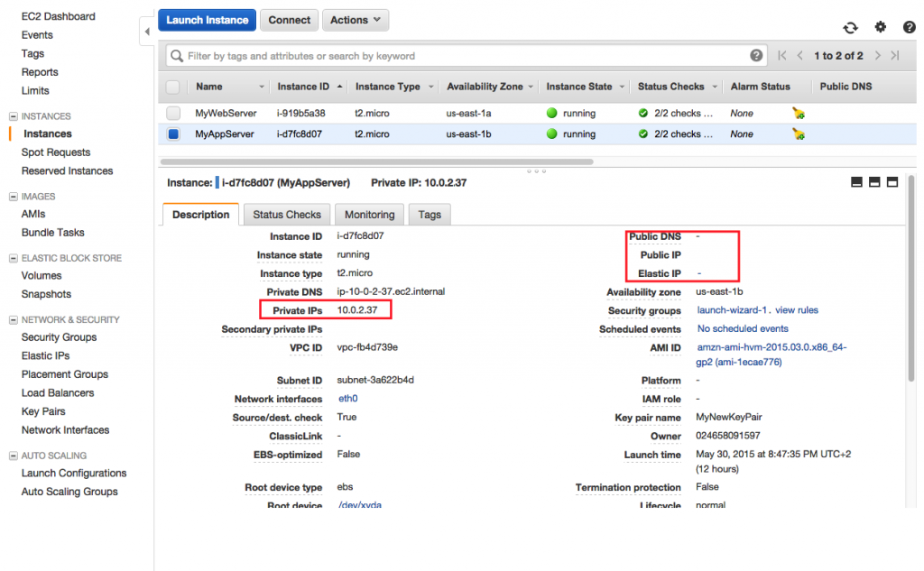Click the Launch Instance button

click(208, 20)
